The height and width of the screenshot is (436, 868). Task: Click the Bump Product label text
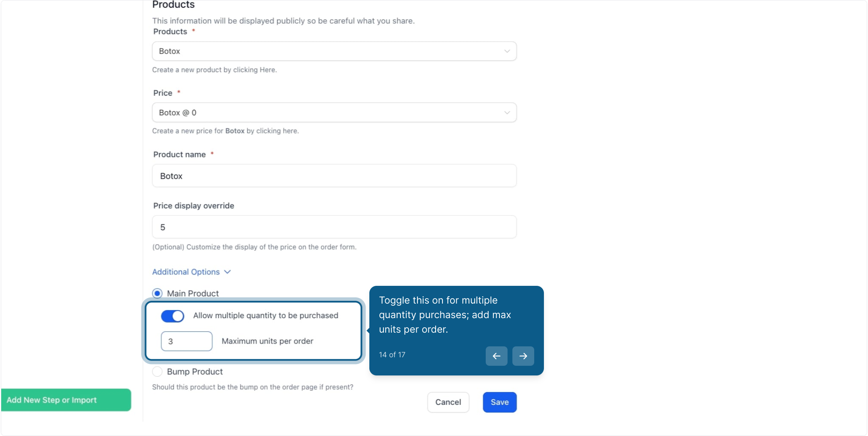[195, 371]
